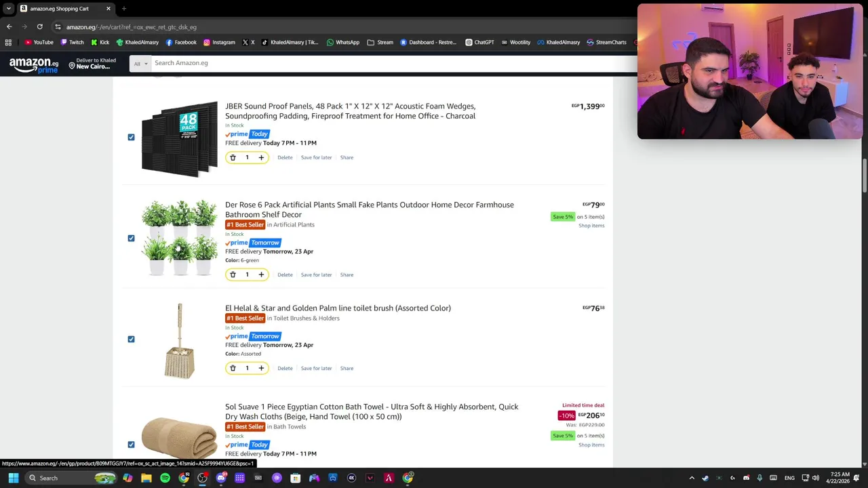Close the amazon.eg Shopping Cart tab
The height and width of the screenshot is (488, 868).
pyautogui.click(x=108, y=9)
